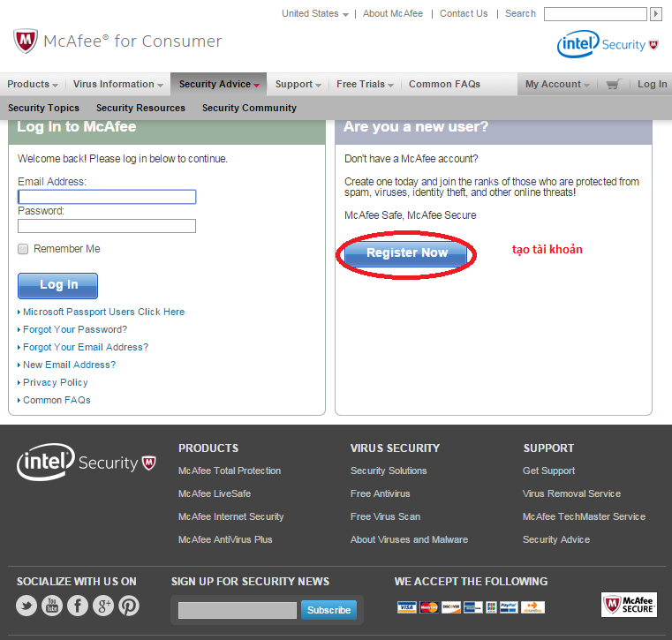Open Common FAQs link under login form
The width and height of the screenshot is (672, 640).
(57, 400)
